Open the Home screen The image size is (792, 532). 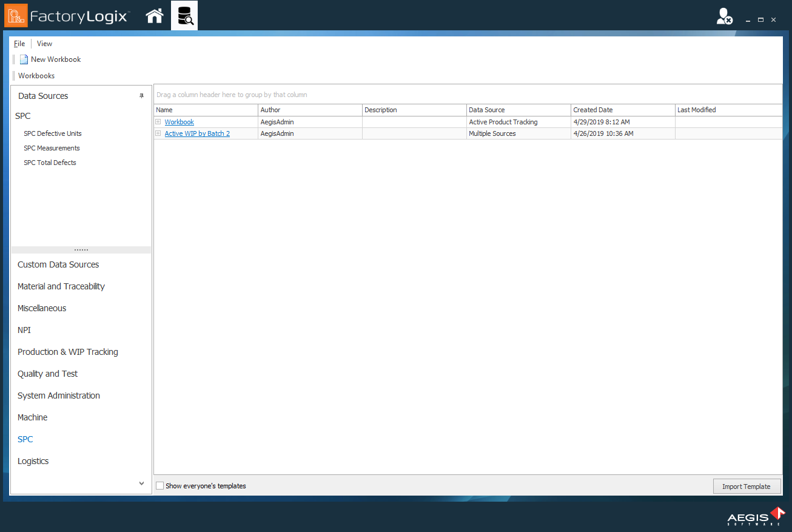[x=154, y=15]
